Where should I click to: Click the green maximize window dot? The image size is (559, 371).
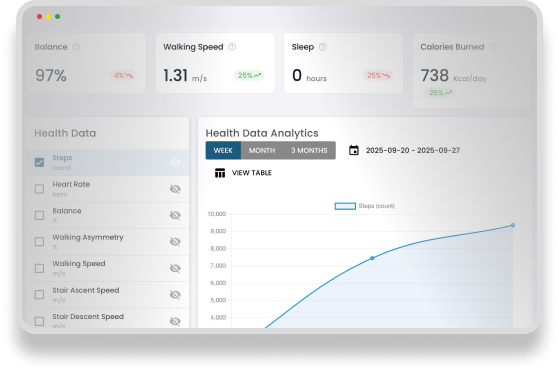click(x=57, y=16)
